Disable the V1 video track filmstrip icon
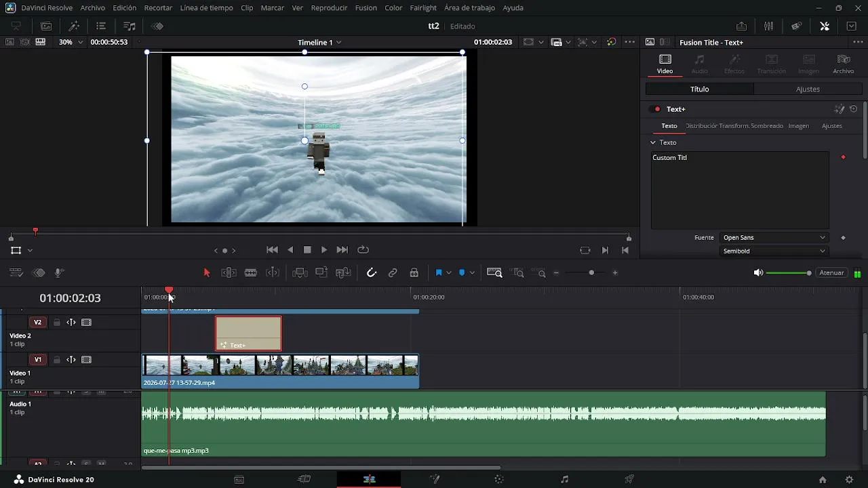The height and width of the screenshot is (488, 868). tap(86, 360)
